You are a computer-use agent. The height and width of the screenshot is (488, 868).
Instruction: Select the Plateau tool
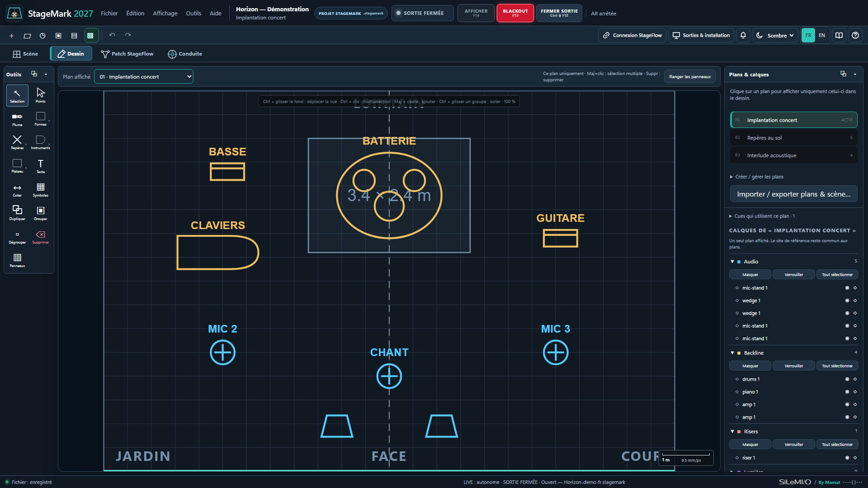(17, 166)
